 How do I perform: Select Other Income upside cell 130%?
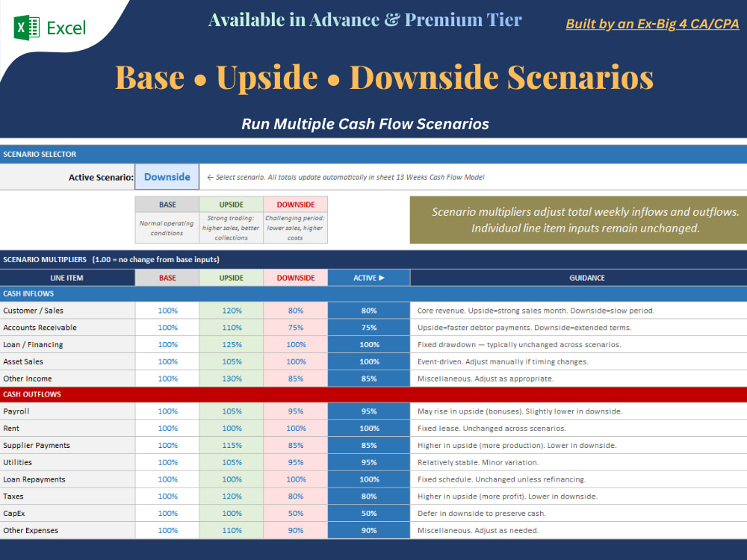point(231,379)
